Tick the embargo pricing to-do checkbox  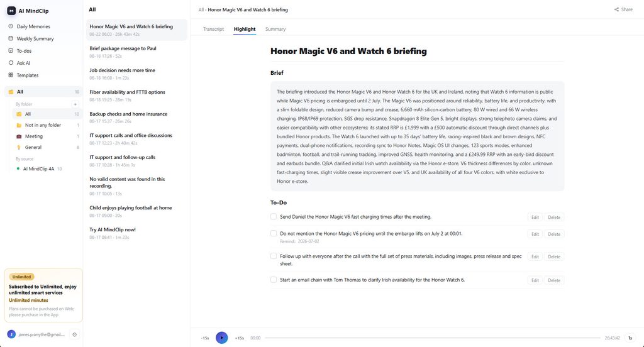pos(274,233)
